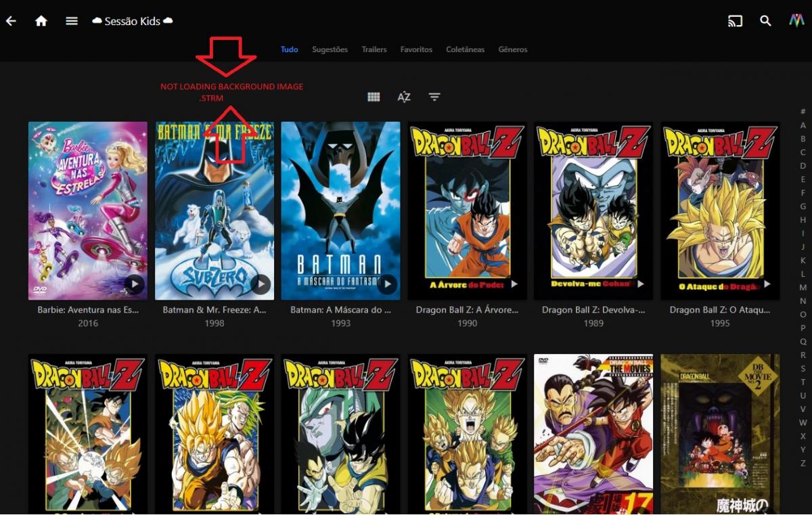Image resolution: width=812 pixels, height=515 pixels.
Task: Open the Dragon Ball DB The Movie No. 2 poster
Action: 721,434
